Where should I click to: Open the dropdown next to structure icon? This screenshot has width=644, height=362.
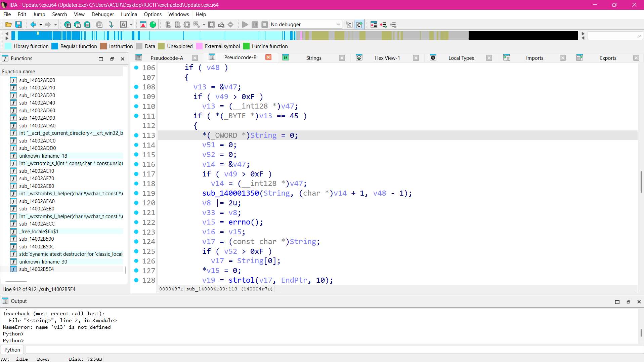coord(204,25)
